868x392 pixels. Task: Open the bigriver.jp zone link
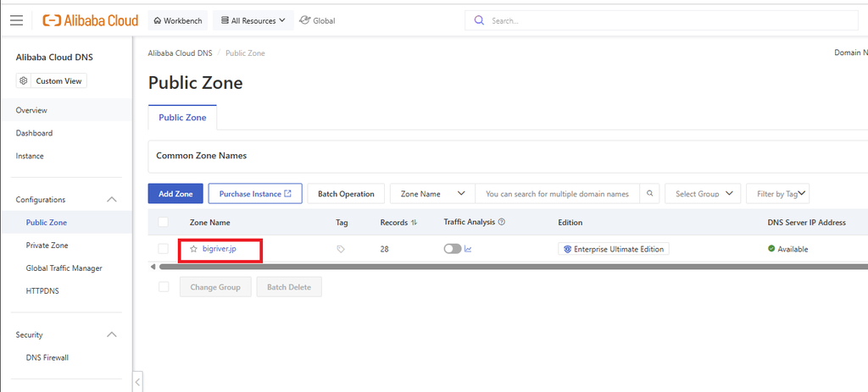(x=220, y=250)
